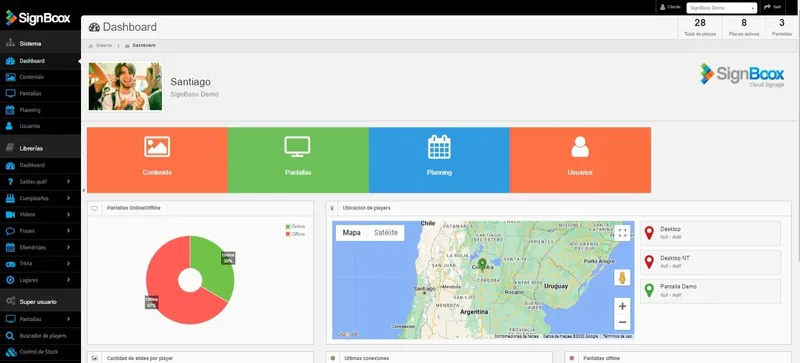
Task: Expand the Lugares submenu arrow
Action: click(68, 280)
